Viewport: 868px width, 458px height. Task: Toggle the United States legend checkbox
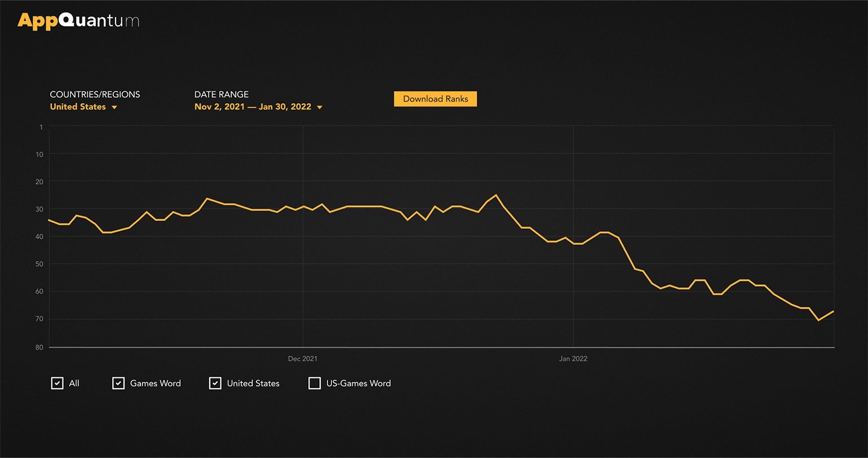(215, 383)
